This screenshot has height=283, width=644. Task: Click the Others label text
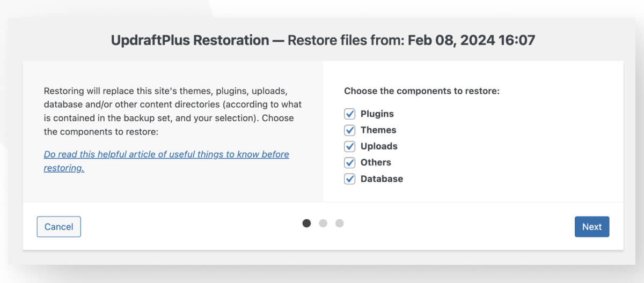pos(376,162)
